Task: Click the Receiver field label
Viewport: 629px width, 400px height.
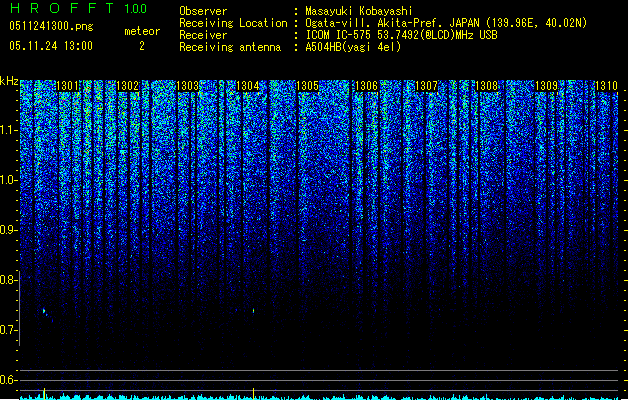Action: pos(203,35)
